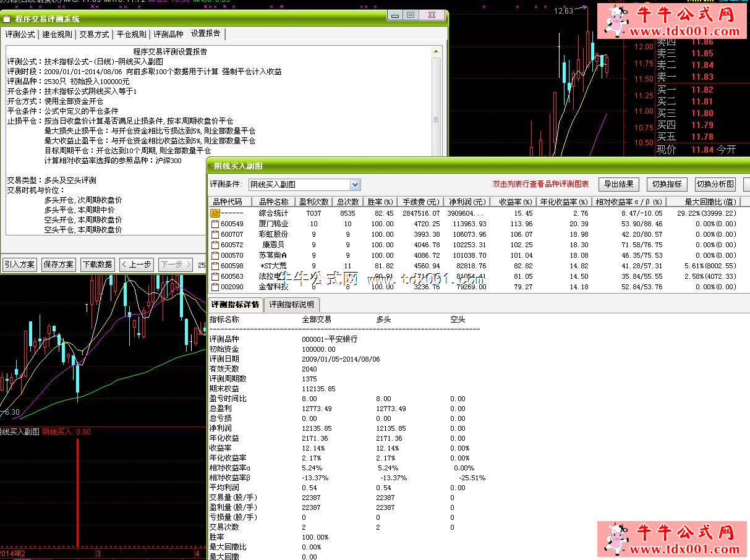This screenshot has width=750, height=560.
Task: Select the 平仓规则 tab
Action: (x=131, y=35)
